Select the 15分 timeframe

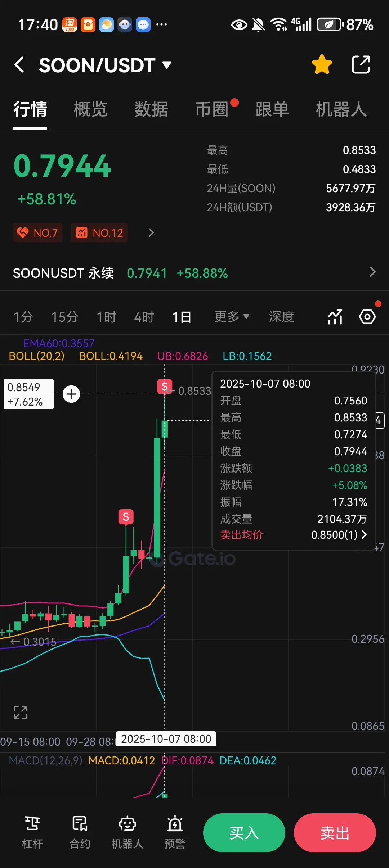click(x=65, y=317)
